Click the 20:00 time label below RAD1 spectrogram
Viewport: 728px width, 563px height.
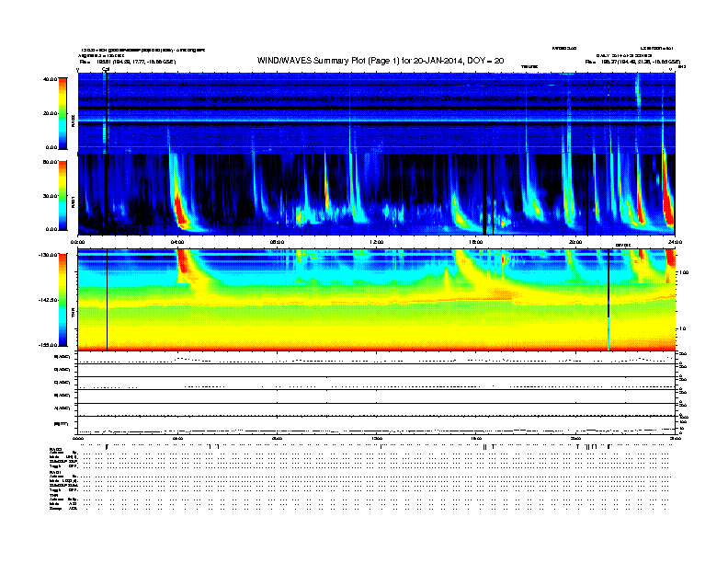(x=575, y=242)
